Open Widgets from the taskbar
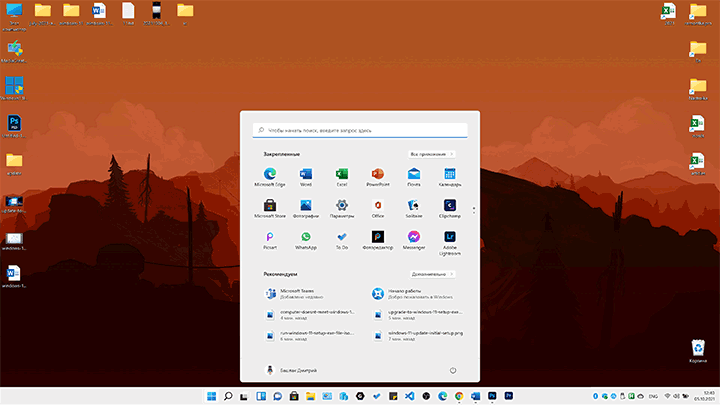720x405 pixels. [x=261, y=396]
